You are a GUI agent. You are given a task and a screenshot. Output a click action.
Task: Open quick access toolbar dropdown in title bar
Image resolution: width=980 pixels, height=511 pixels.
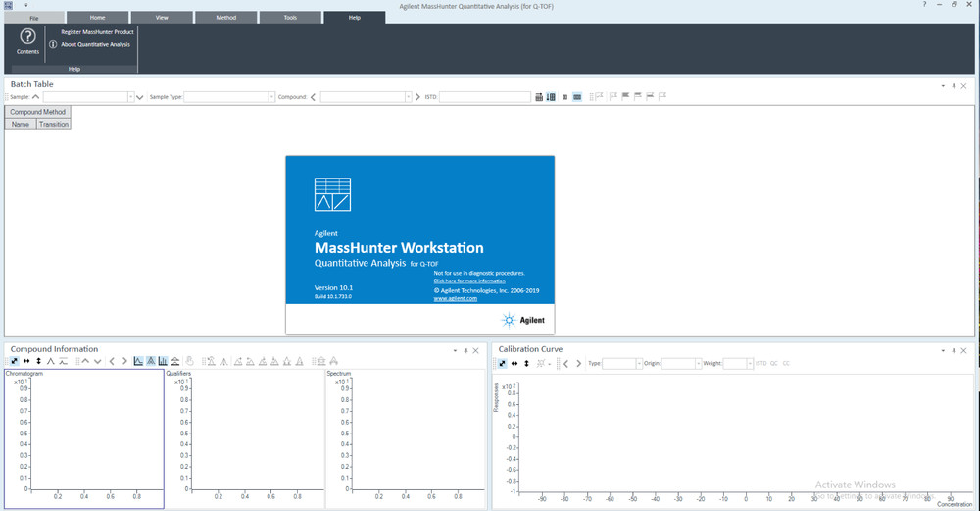[26, 5]
